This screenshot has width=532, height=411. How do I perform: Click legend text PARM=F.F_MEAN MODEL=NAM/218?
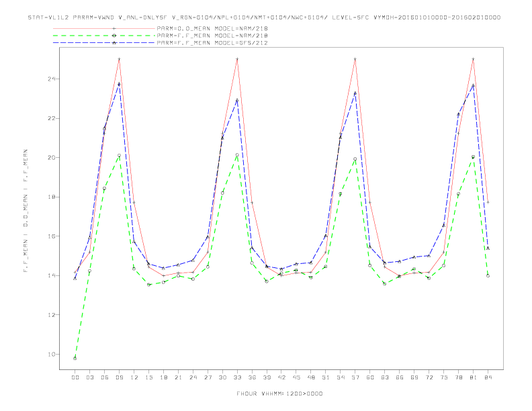click(x=212, y=36)
